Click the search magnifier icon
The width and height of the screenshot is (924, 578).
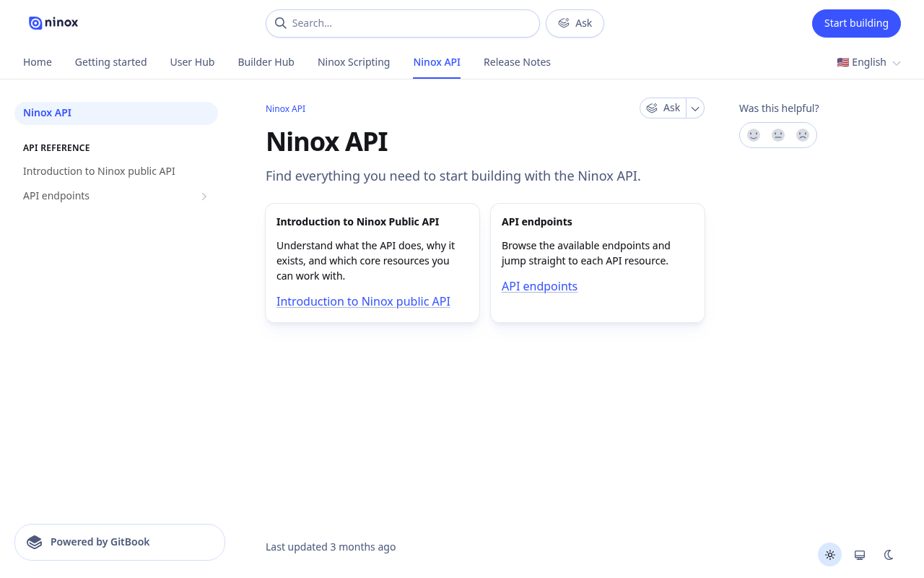[x=281, y=23]
